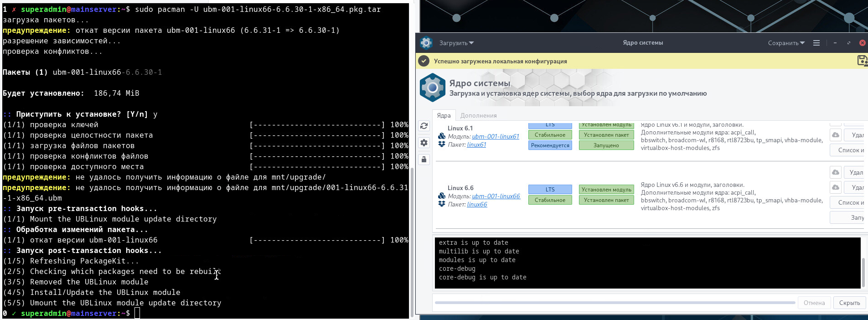Click the Стабильное tag in the Linux 6.1 row
Viewport: 868px width, 320px height.
(x=550, y=135)
